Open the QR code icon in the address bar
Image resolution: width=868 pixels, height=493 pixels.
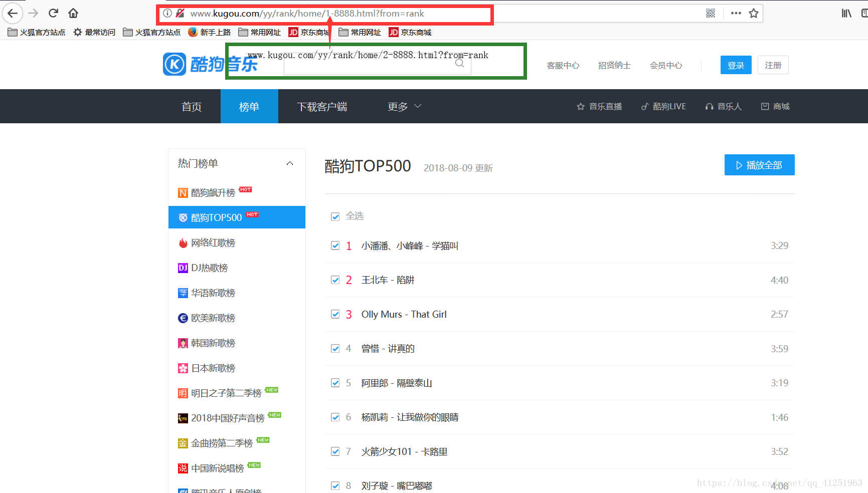tap(711, 14)
